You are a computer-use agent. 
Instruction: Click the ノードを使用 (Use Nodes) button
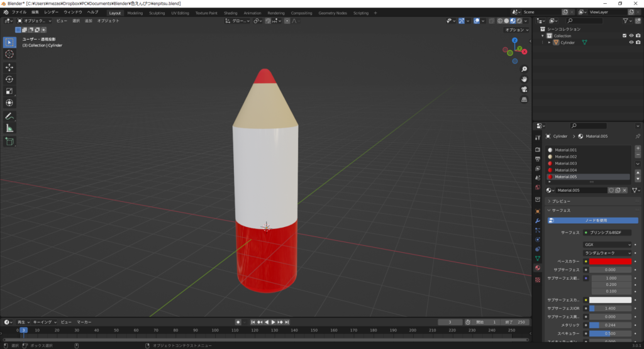592,221
